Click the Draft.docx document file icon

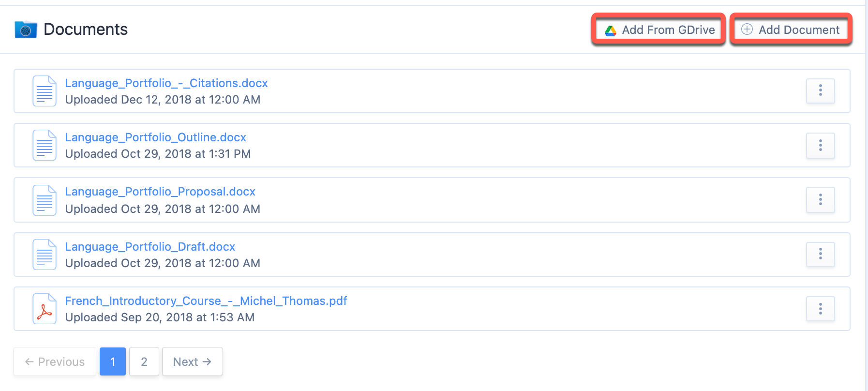pos(45,255)
